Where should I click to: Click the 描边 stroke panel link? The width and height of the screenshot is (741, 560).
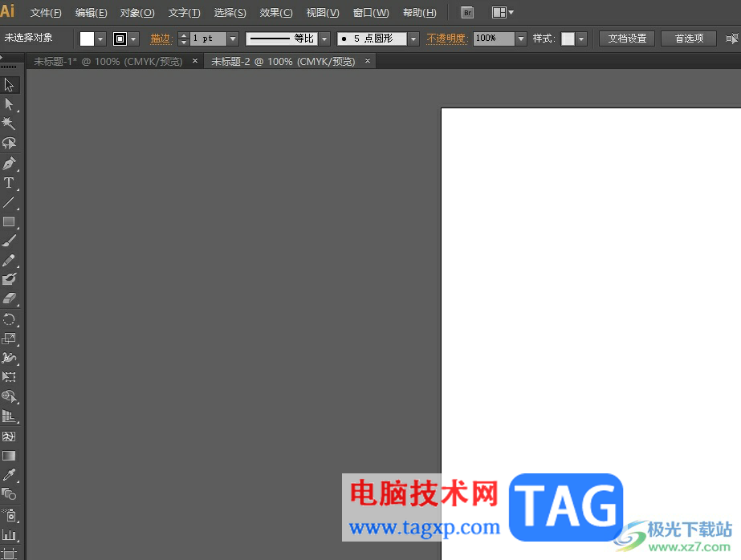(161, 39)
